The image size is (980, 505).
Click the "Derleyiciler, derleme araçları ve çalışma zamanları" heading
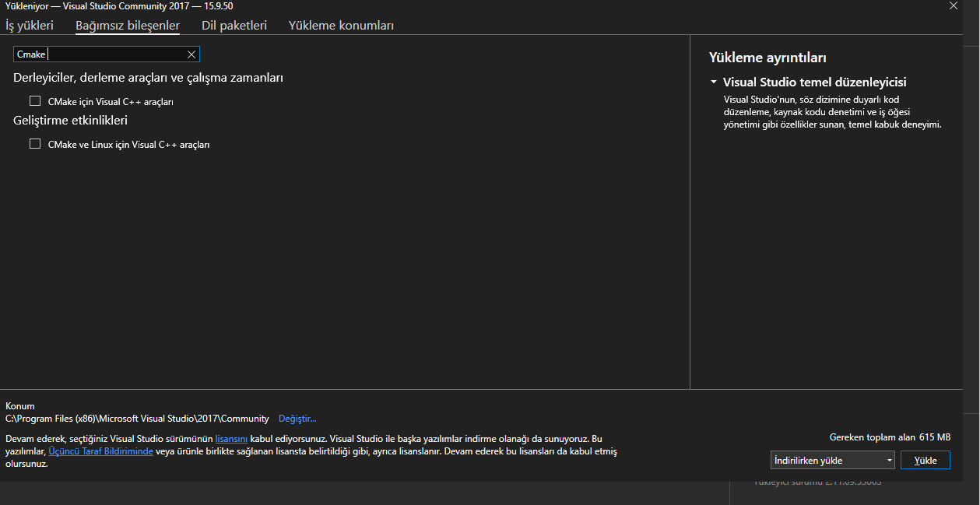click(148, 78)
